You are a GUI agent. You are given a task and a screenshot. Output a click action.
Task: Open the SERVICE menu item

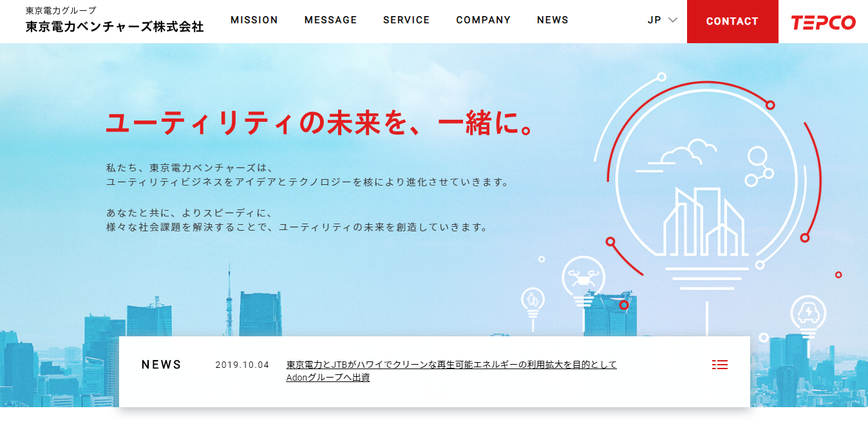point(406,20)
